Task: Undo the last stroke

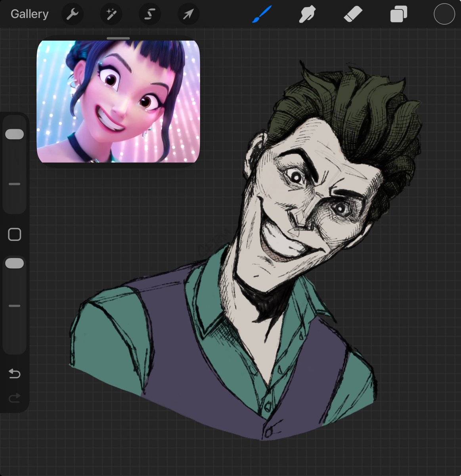Action: (x=15, y=374)
